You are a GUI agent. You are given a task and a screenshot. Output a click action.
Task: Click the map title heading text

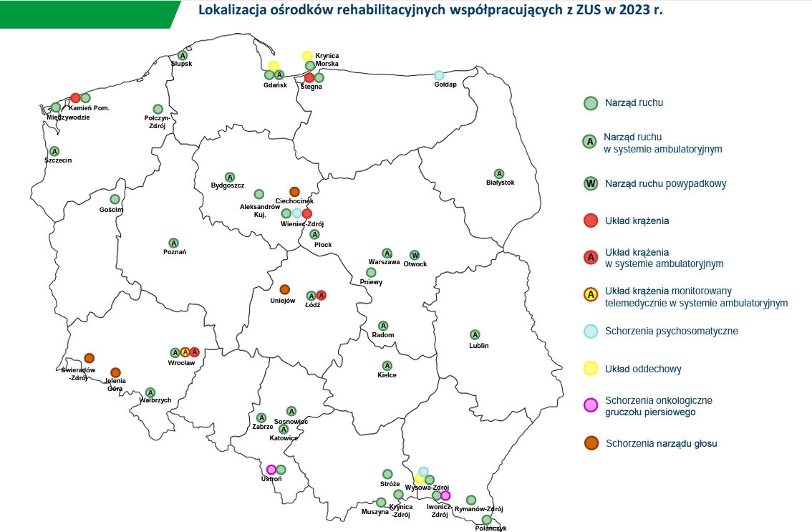point(430,11)
